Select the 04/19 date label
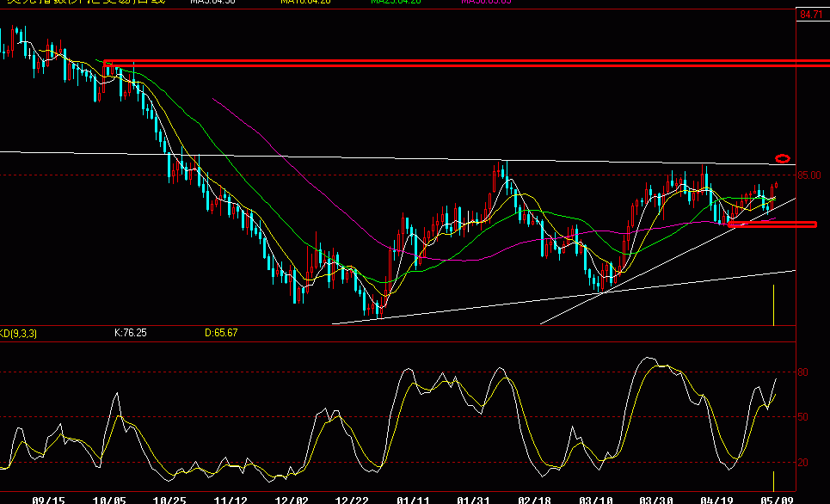Screen dimensions: 830x504 tap(716, 500)
